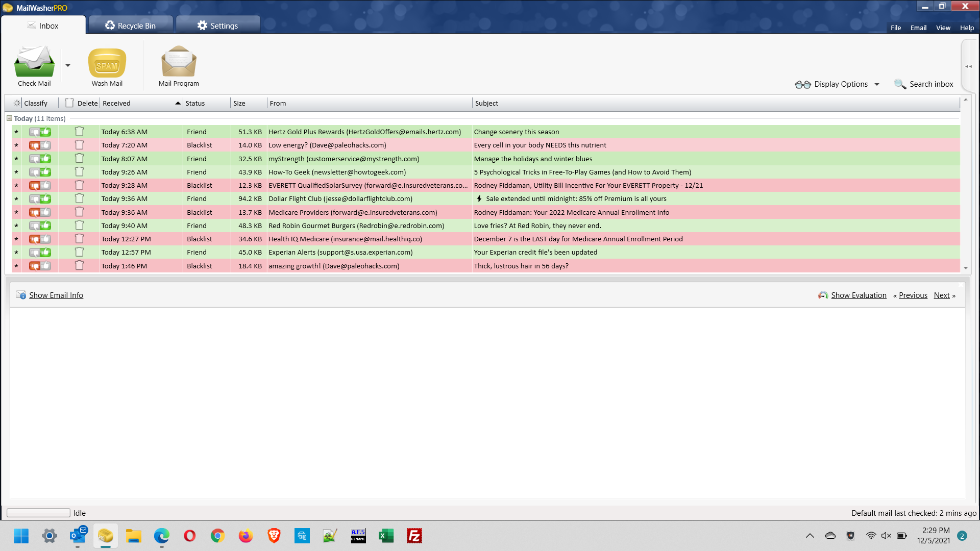Click thumbs-up icon for Dollar Flight Club row
Viewport: 980px width, 551px height.
[x=46, y=198]
